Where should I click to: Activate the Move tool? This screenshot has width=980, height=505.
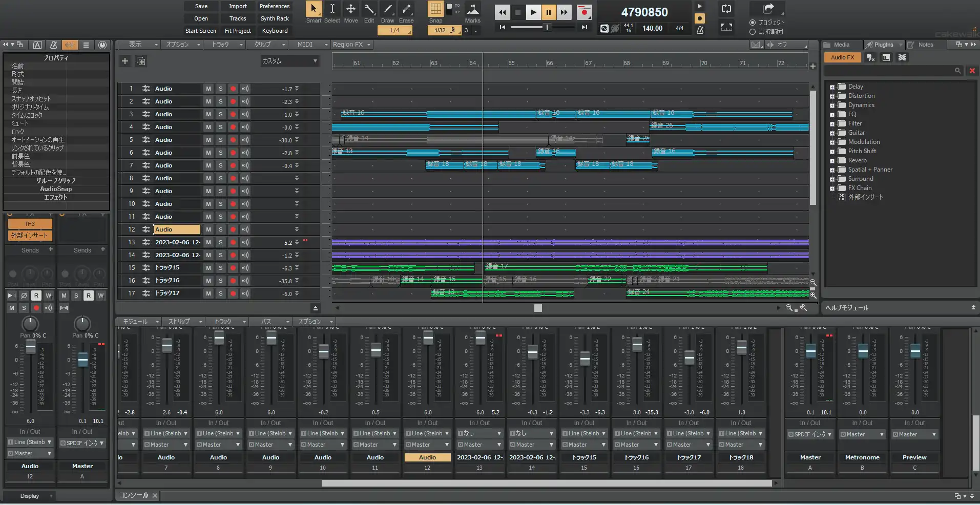click(351, 9)
